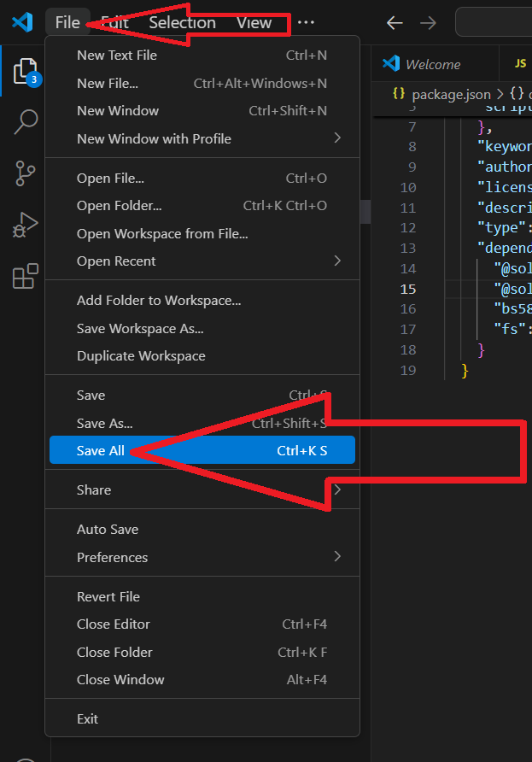Switch to the Welcome tab
The width and height of the screenshot is (532, 762).
(436, 64)
